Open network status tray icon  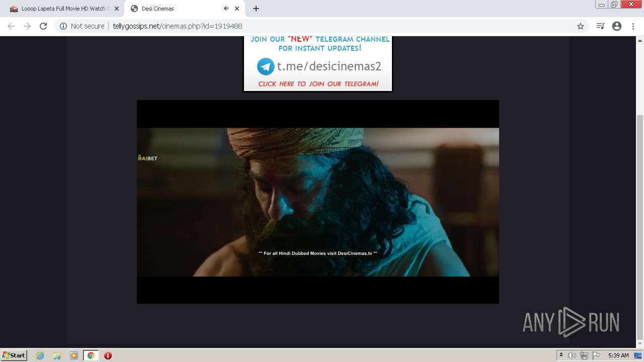tap(584, 355)
